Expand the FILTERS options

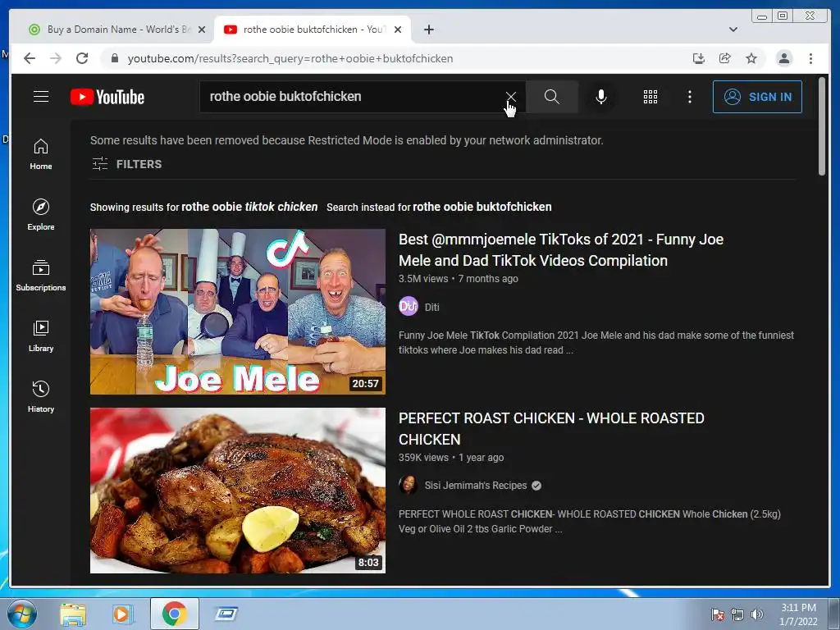[127, 164]
